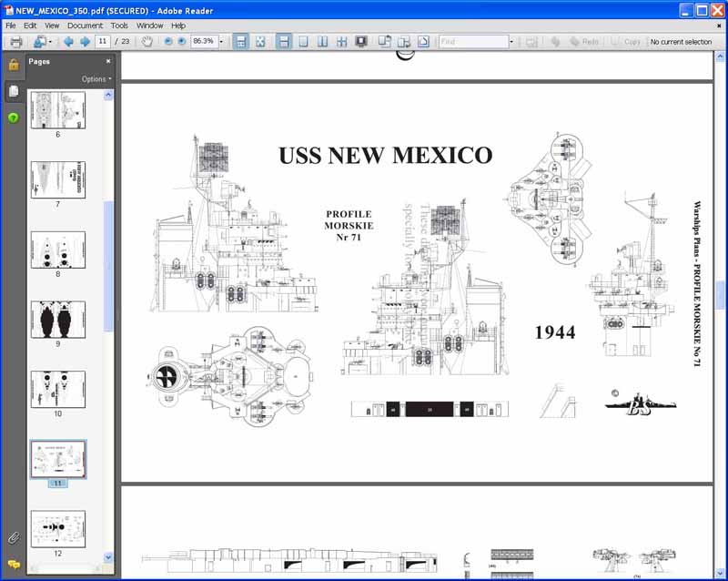
Task: Select the page 11 thumbnail
Action: click(x=58, y=459)
